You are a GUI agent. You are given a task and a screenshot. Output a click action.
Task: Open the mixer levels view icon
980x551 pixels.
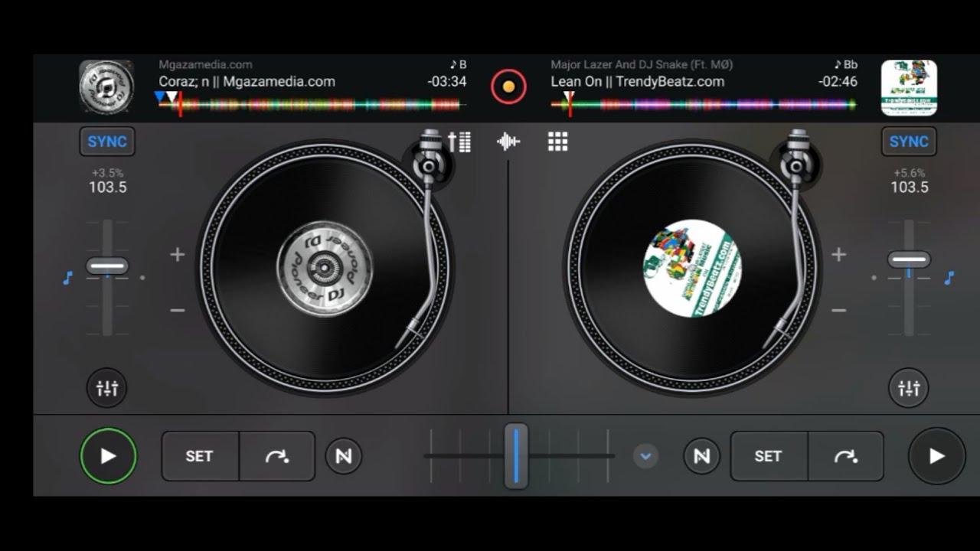459,142
